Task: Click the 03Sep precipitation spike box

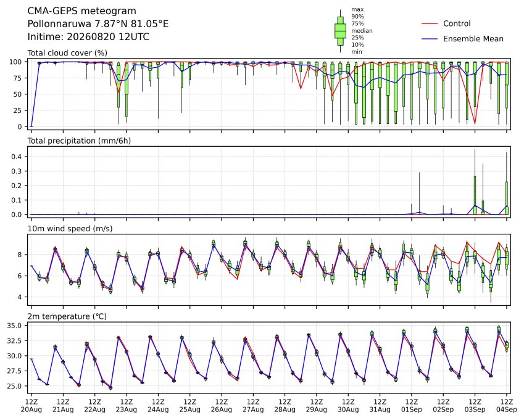Action: tap(475, 195)
